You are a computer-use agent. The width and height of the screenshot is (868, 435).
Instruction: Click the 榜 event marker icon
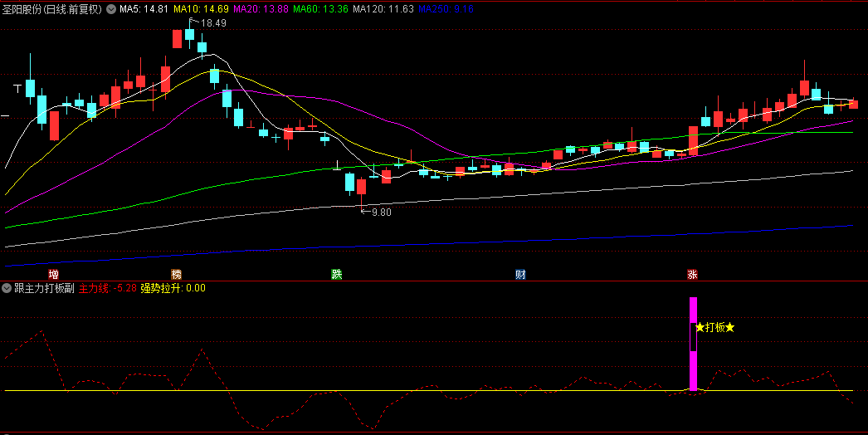[x=177, y=274]
